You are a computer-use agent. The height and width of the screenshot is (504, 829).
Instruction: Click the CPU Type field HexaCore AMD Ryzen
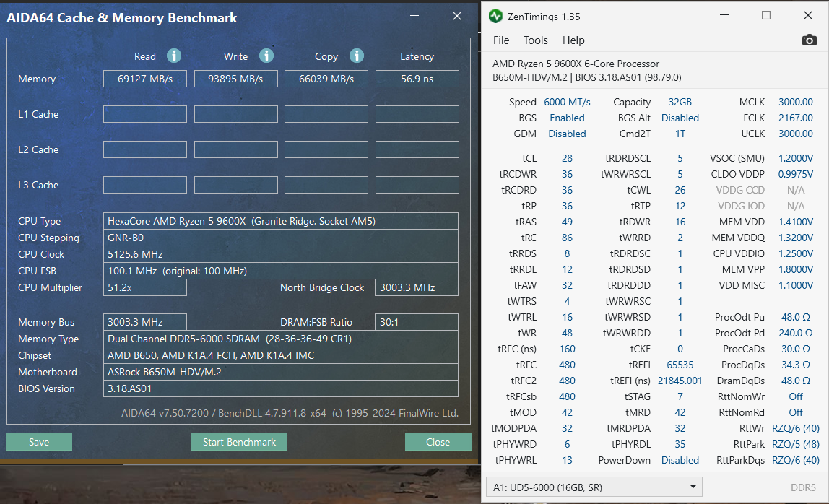[281, 221]
